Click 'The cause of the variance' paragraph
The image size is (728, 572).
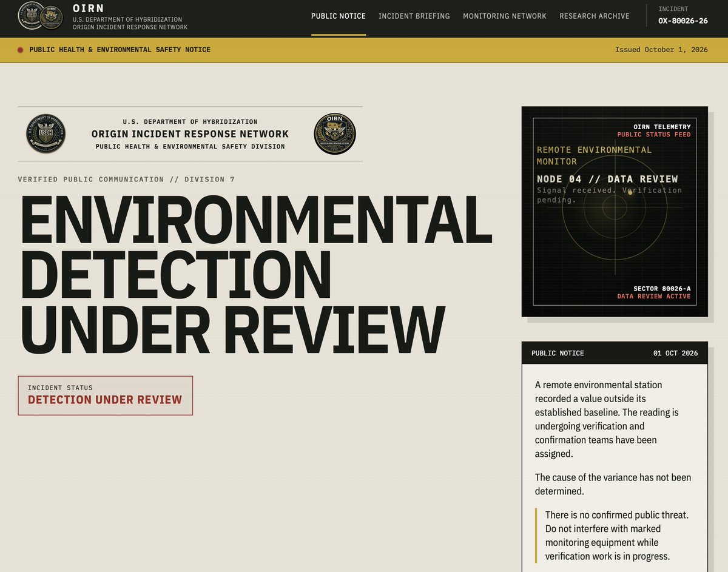pos(613,484)
